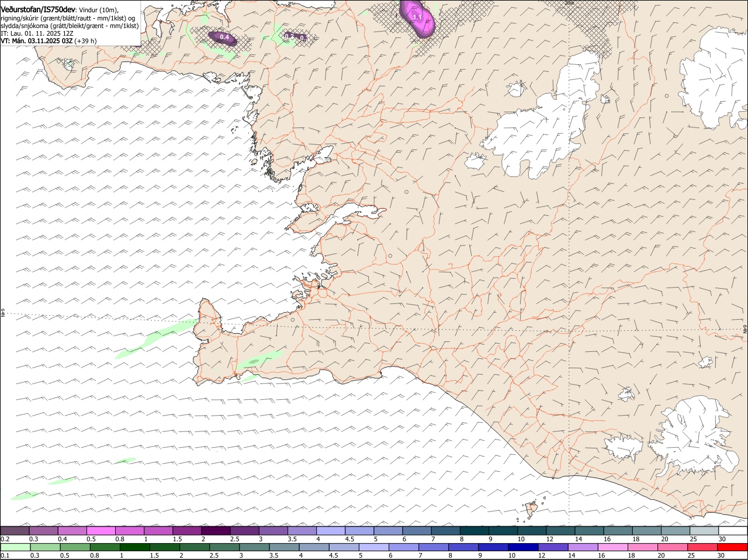
Task: Pick the dark teal snow swatch between 8 and 9
Action: [475, 530]
